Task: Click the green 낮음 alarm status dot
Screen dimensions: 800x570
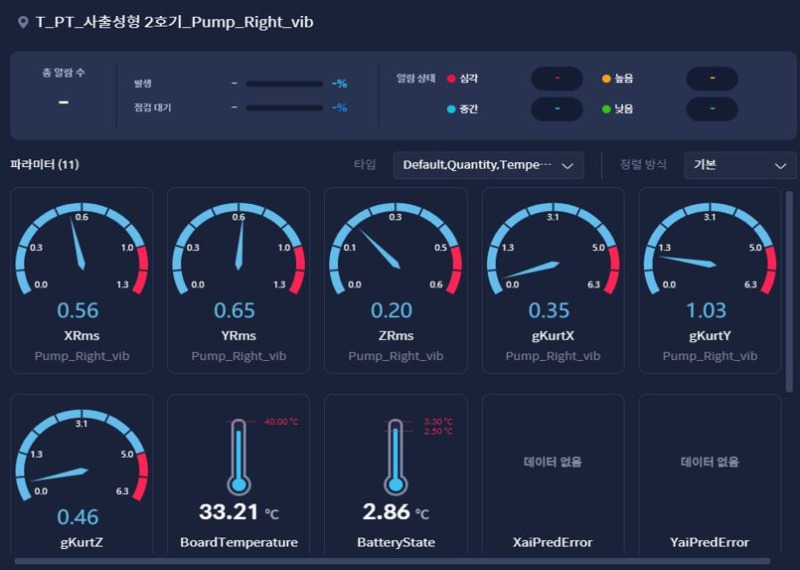Action: 606,109
